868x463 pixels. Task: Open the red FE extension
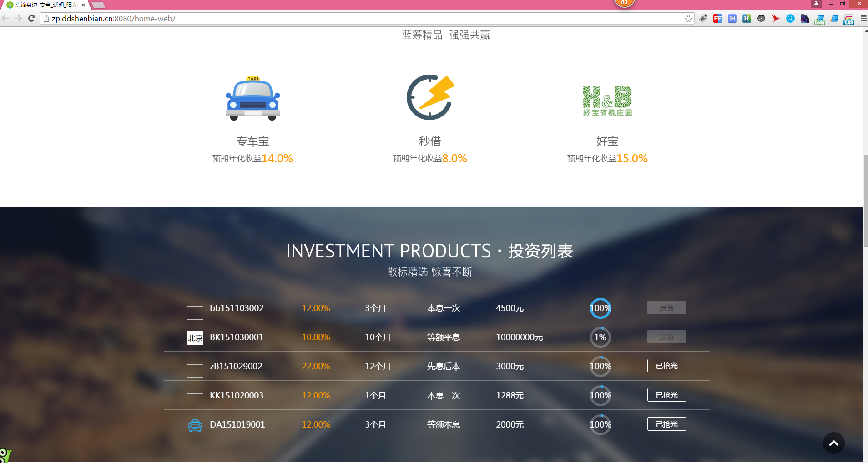point(718,19)
